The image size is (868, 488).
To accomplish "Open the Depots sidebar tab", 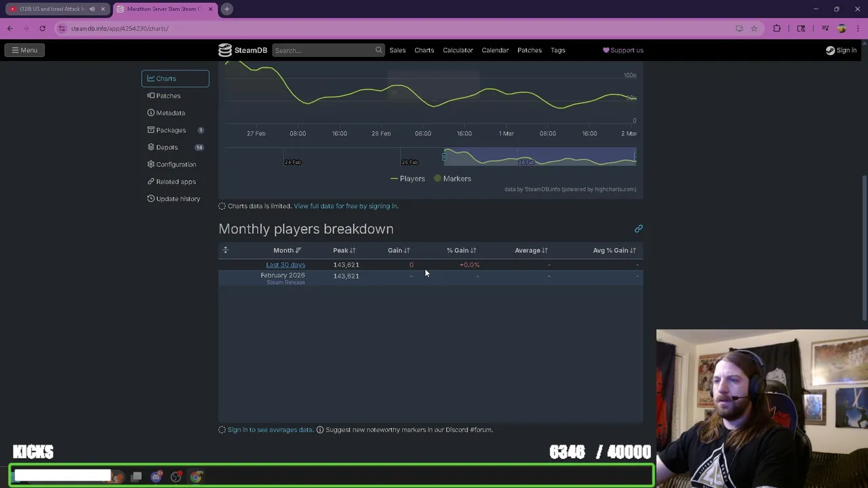I will click(x=175, y=147).
